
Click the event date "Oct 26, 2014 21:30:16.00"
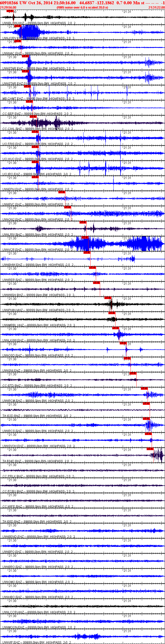click(x=52, y=3)
